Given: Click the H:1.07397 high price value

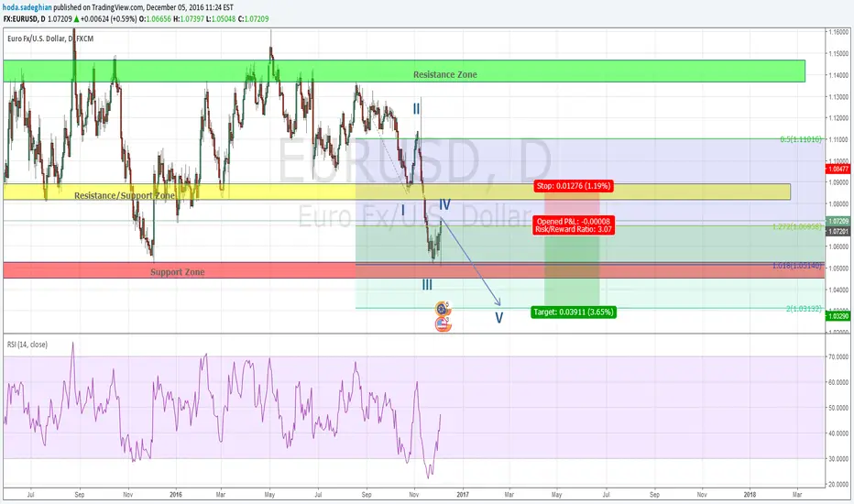Looking at the screenshot, I should (x=189, y=18).
